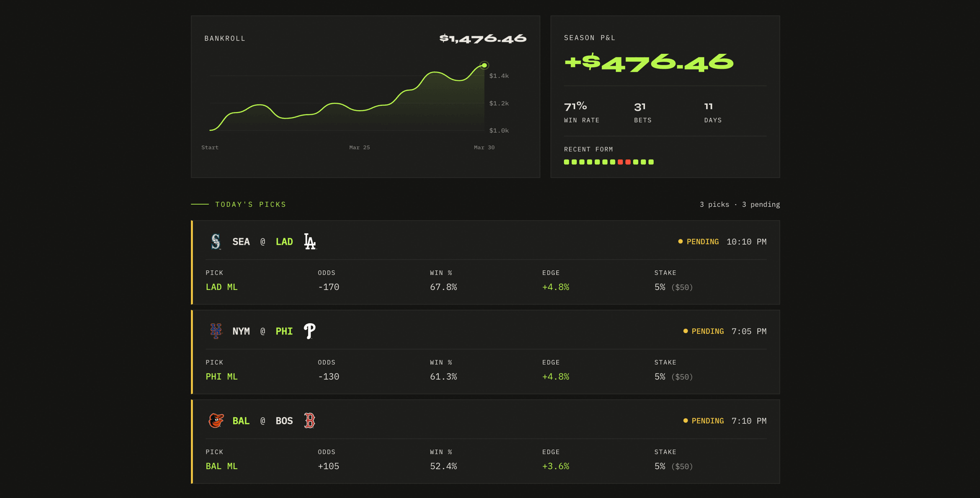Click the $1.2k axis label on chart
This screenshot has height=498, width=980.
499,103
